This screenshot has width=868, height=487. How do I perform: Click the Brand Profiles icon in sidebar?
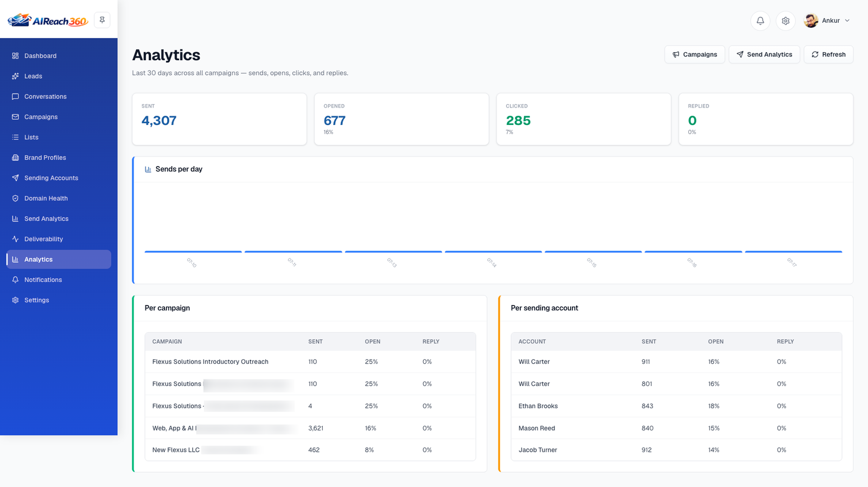(15, 157)
